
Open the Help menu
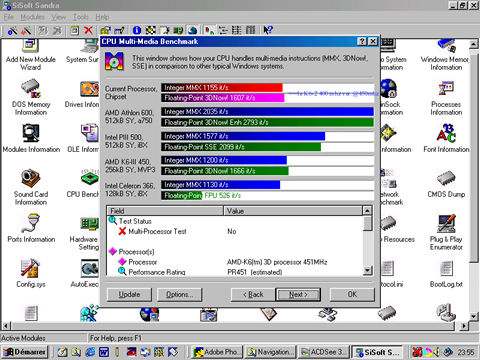tap(102, 17)
